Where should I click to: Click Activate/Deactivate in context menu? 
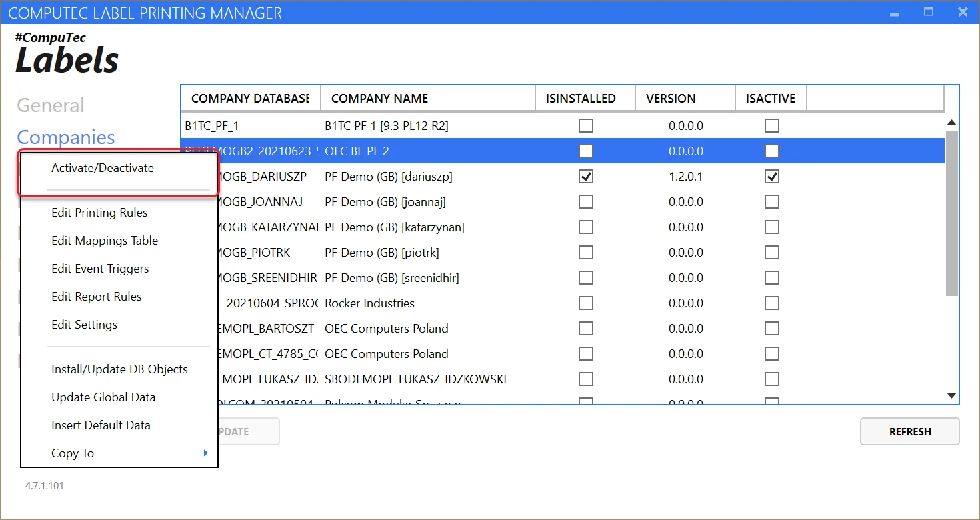[x=103, y=168]
